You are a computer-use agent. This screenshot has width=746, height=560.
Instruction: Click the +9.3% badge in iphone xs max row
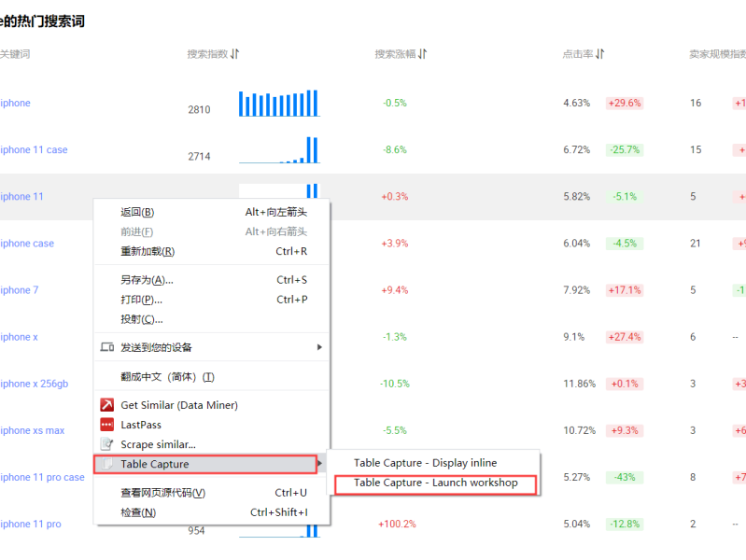625,430
